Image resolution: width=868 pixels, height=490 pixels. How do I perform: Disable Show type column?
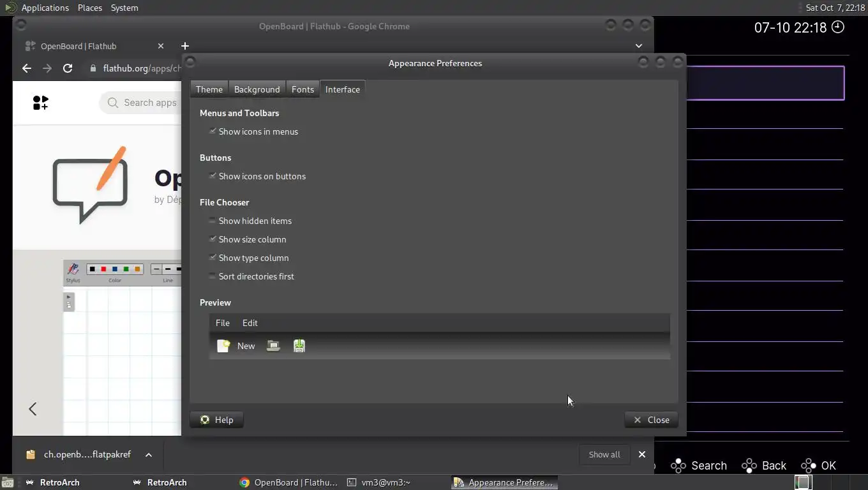click(x=213, y=258)
